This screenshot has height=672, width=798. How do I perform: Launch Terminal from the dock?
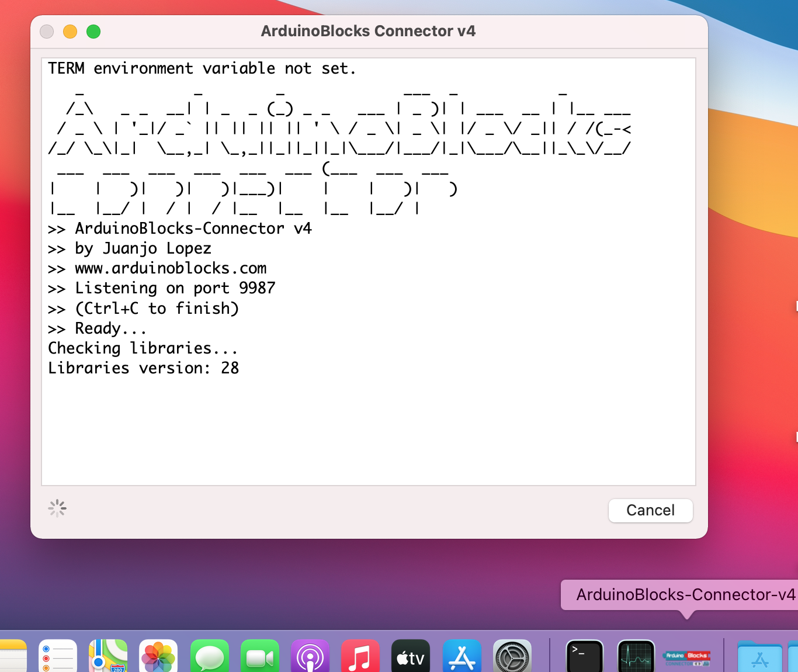tap(585, 656)
